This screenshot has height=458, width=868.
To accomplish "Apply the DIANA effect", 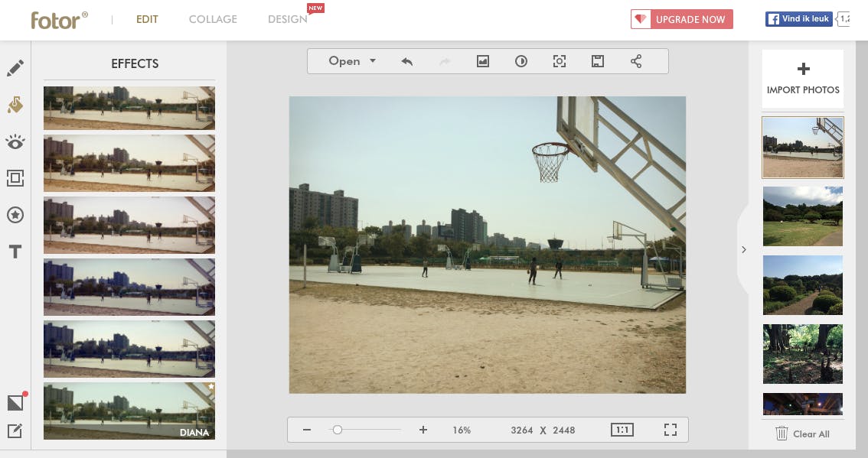I will pyautogui.click(x=129, y=411).
